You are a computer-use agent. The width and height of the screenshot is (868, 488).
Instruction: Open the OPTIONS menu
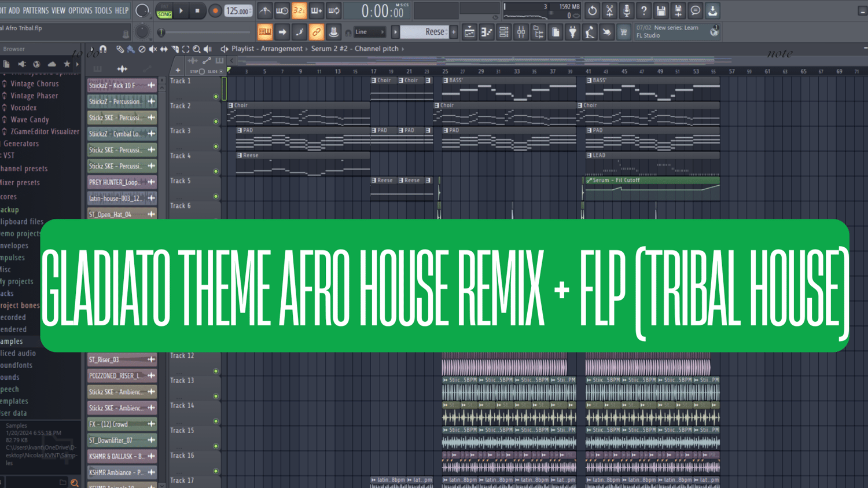80,10
